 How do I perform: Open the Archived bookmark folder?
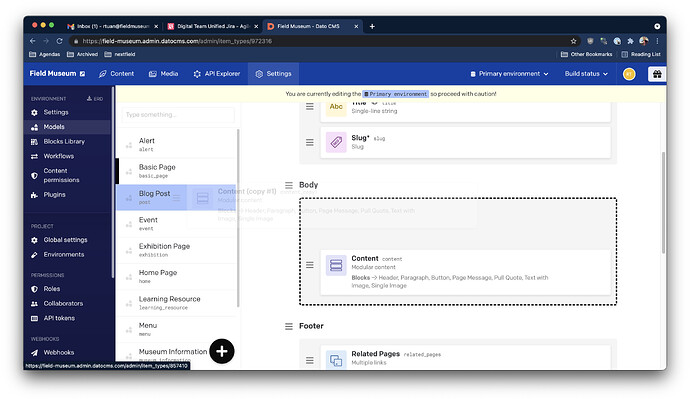[x=82, y=54]
